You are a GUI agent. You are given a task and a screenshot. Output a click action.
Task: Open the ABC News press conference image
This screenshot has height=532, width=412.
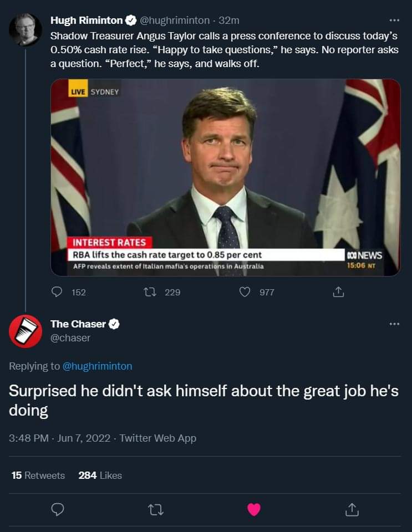[225, 177]
